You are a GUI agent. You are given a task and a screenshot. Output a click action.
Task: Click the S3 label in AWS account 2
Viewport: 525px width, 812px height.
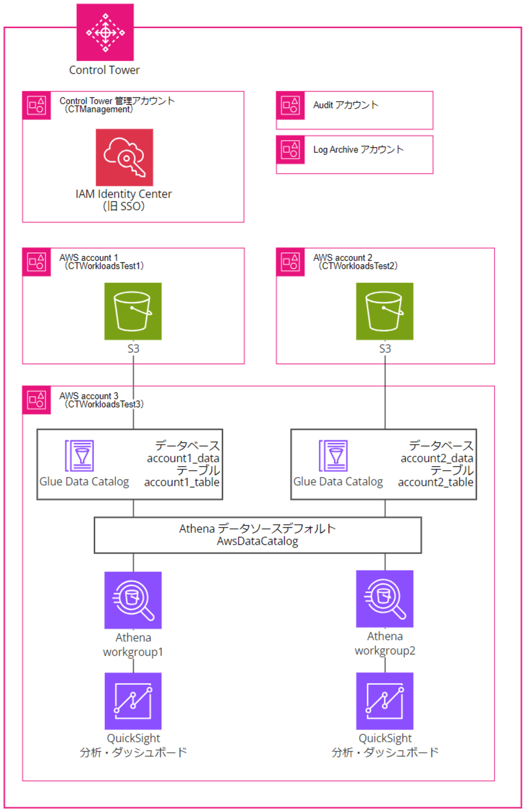pyautogui.click(x=385, y=349)
